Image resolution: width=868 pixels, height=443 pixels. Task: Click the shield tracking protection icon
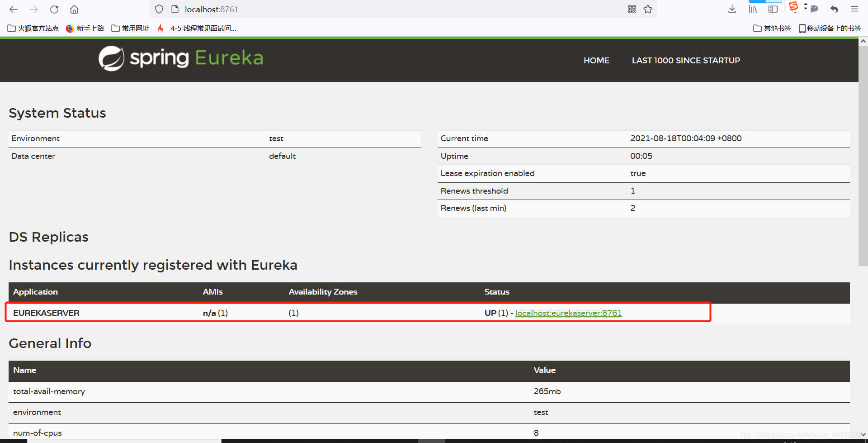point(159,9)
